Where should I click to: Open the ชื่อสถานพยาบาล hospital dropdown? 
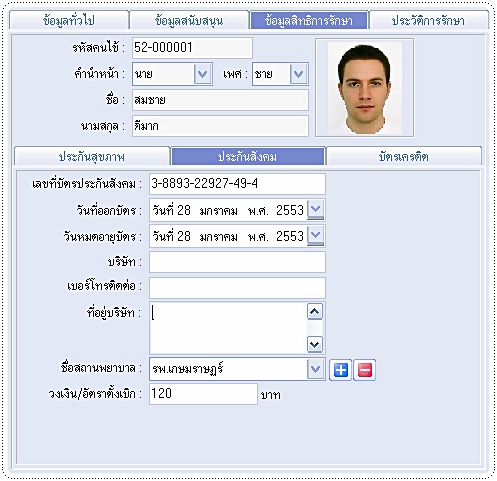[x=315, y=369]
